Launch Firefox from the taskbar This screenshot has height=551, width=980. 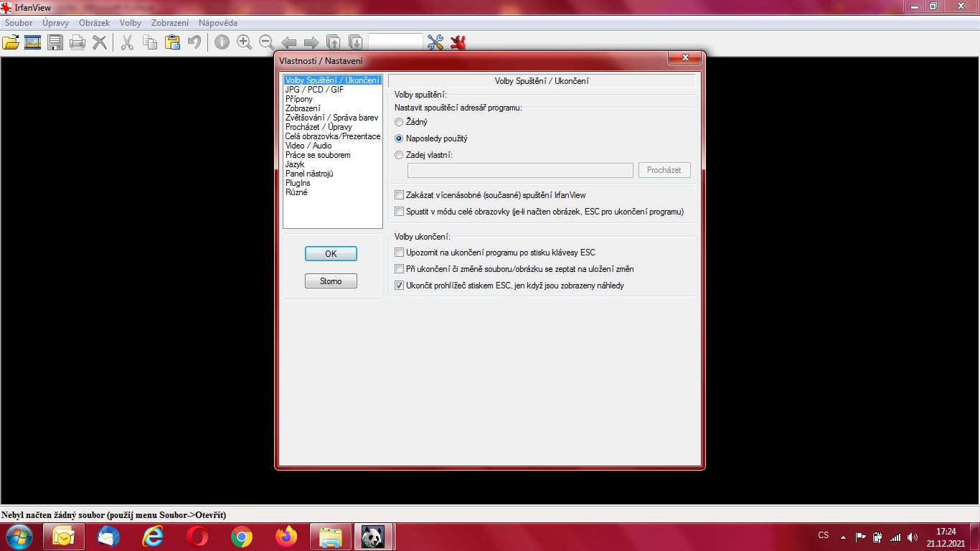tap(286, 537)
